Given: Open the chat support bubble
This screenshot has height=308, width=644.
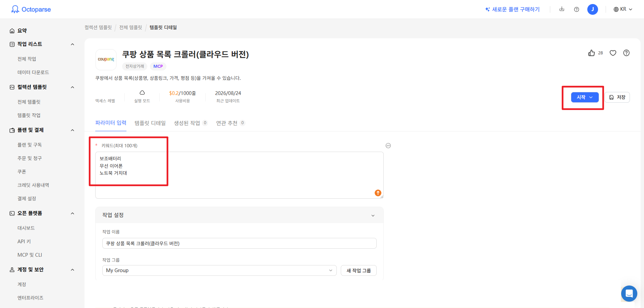Looking at the screenshot, I should click(629, 294).
